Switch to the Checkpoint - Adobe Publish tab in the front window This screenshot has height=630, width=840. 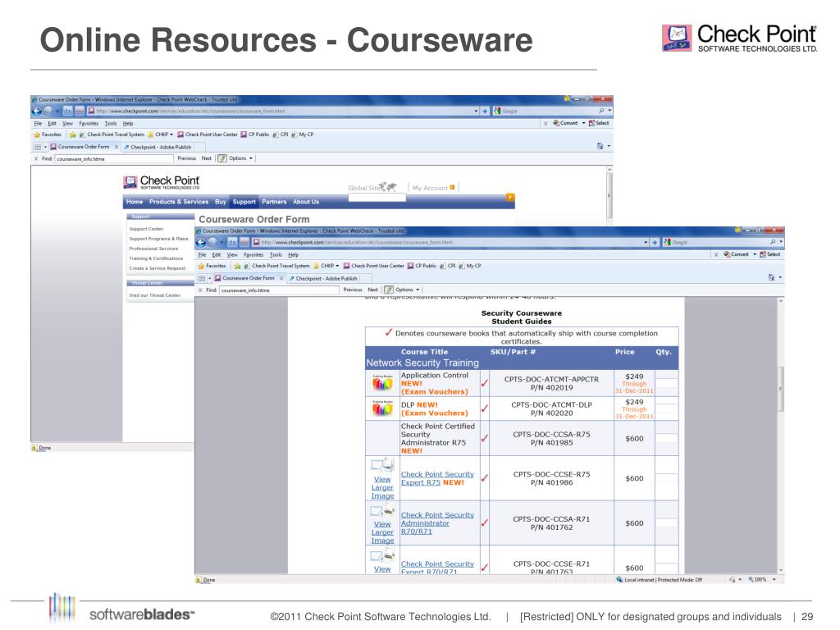pyautogui.click(x=323, y=279)
